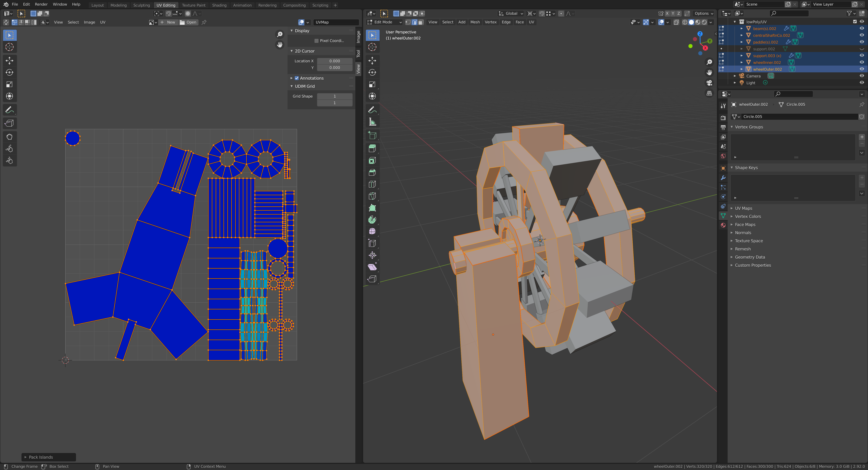
Task: Open the Edit Mode dropdown
Action: click(384, 22)
